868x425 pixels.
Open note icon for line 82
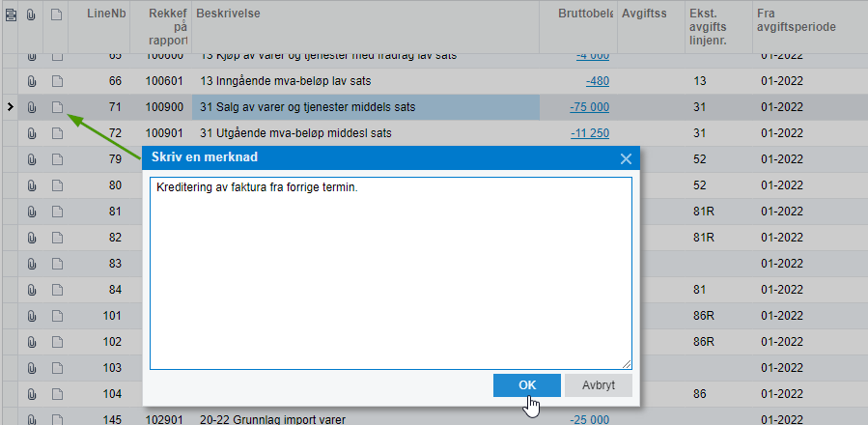[x=57, y=238]
